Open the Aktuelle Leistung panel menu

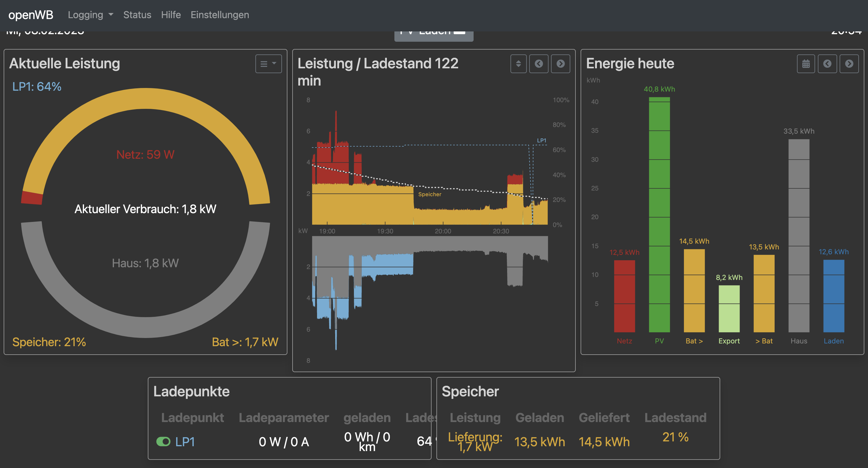pyautogui.click(x=268, y=64)
